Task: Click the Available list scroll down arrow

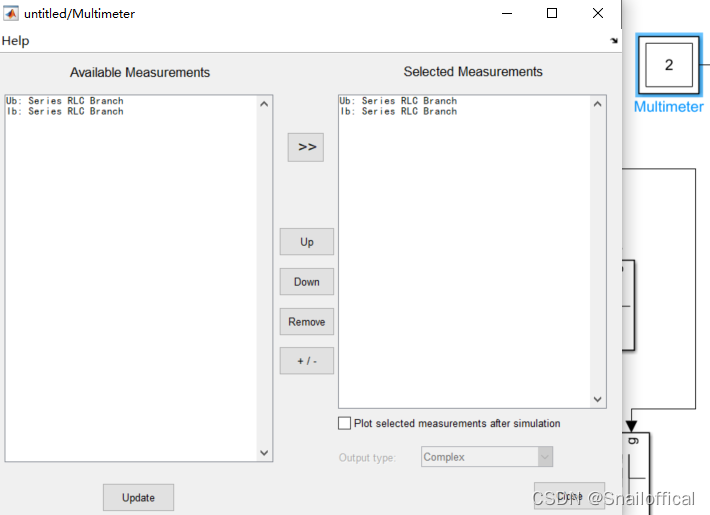Action: [x=264, y=452]
